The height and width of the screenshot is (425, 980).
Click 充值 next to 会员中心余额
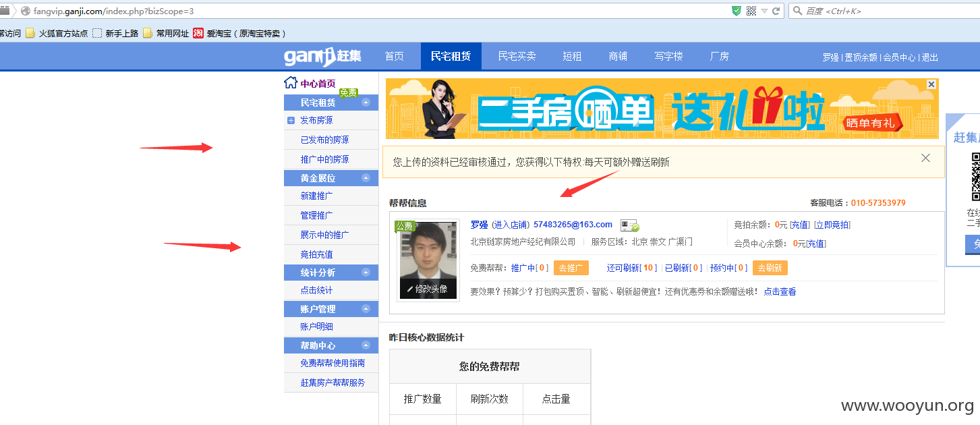(816, 244)
